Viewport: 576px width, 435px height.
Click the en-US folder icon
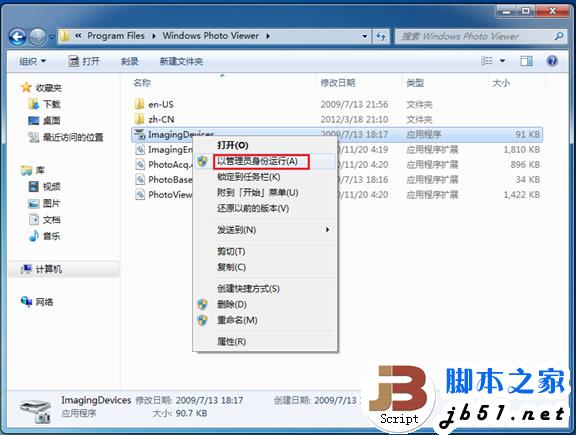pos(139,104)
